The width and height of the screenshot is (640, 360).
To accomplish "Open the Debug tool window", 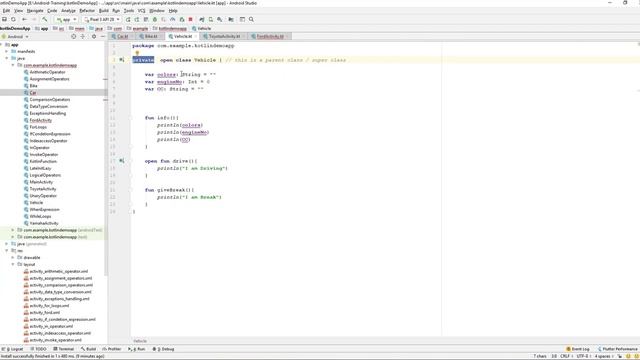I will point(163,349).
